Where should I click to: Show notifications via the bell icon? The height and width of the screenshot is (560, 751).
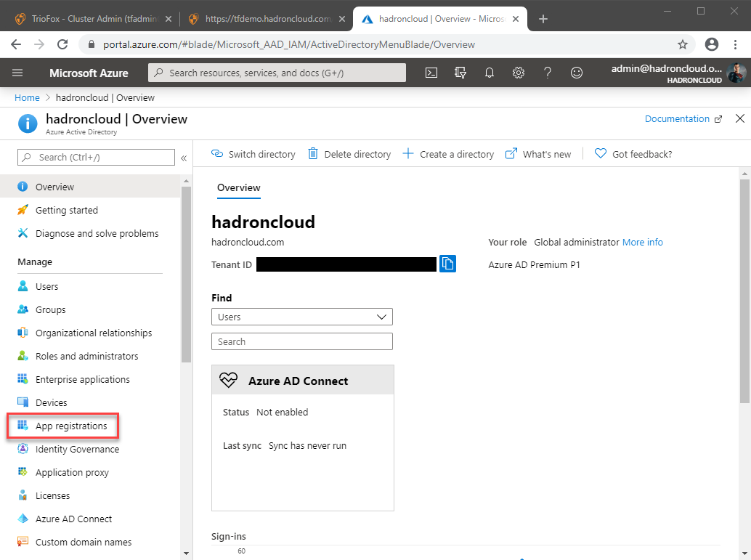pyautogui.click(x=489, y=73)
